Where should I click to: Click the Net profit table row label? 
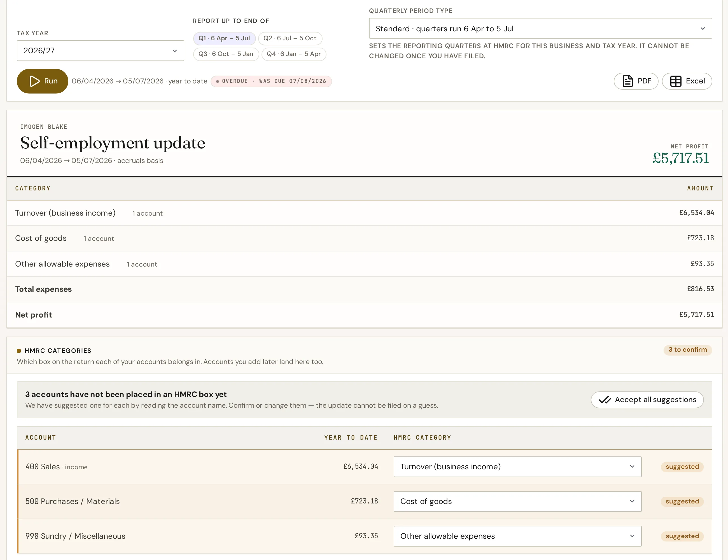click(x=33, y=315)
